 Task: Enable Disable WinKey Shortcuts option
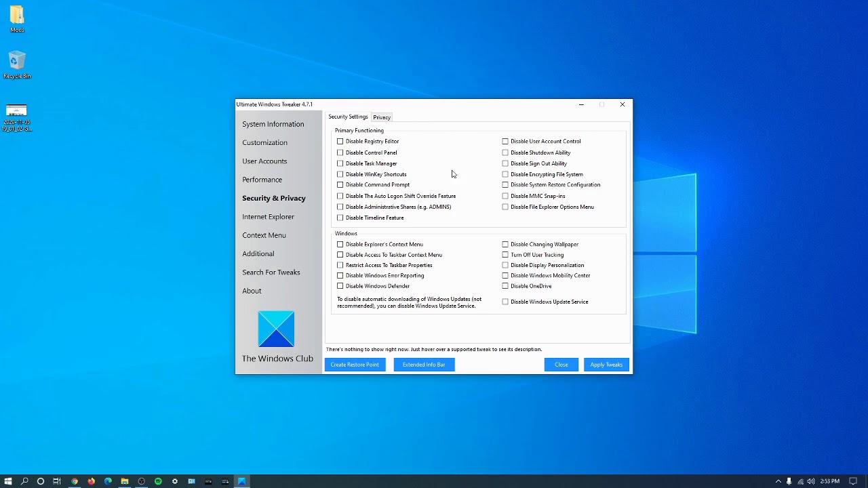coord(340,174)
